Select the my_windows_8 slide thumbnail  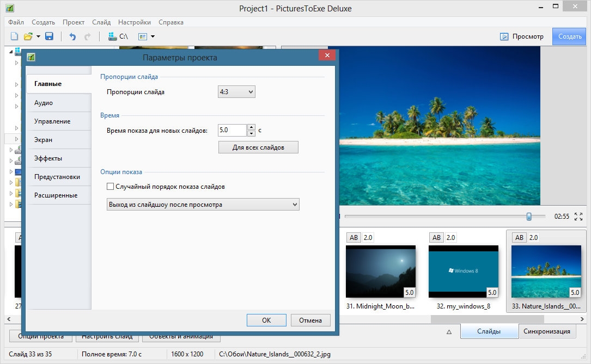click(x=464, y=271)
